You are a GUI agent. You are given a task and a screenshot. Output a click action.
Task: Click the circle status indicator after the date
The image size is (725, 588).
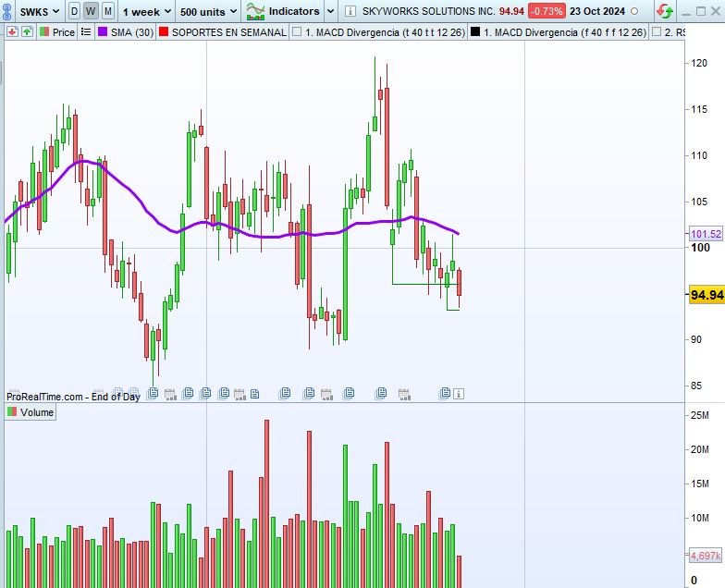point(634,11)
